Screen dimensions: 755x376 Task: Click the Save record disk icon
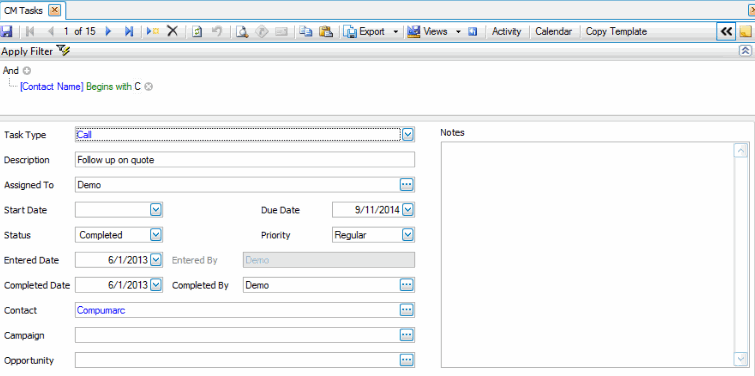pos(7,31)
